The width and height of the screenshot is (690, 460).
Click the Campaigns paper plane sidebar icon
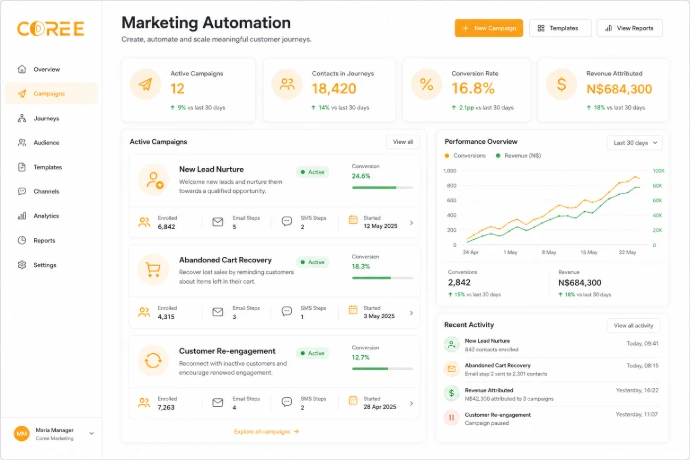coord(22,93)
